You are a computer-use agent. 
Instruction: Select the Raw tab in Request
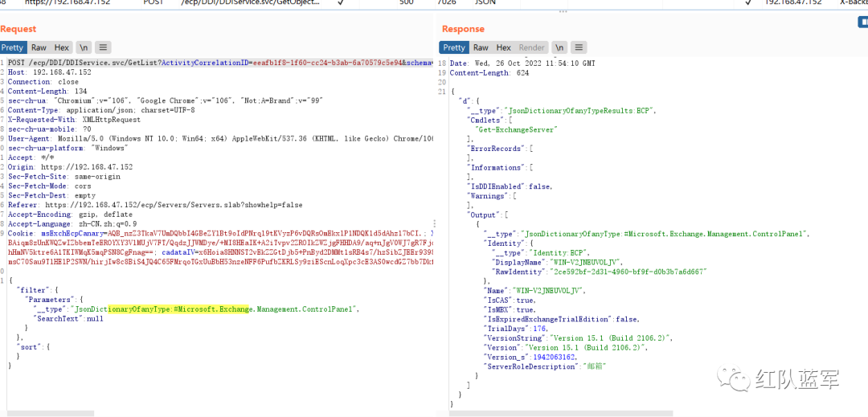tap(39, 47)
